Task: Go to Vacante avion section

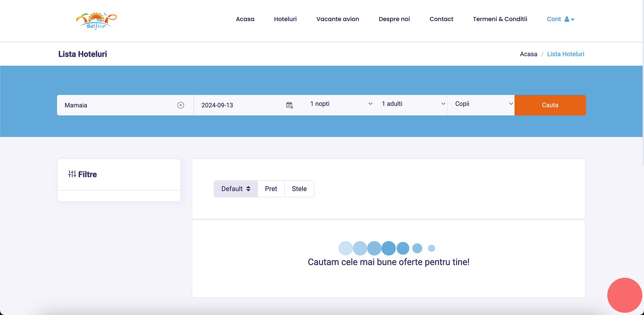Action: coord(337,19)
